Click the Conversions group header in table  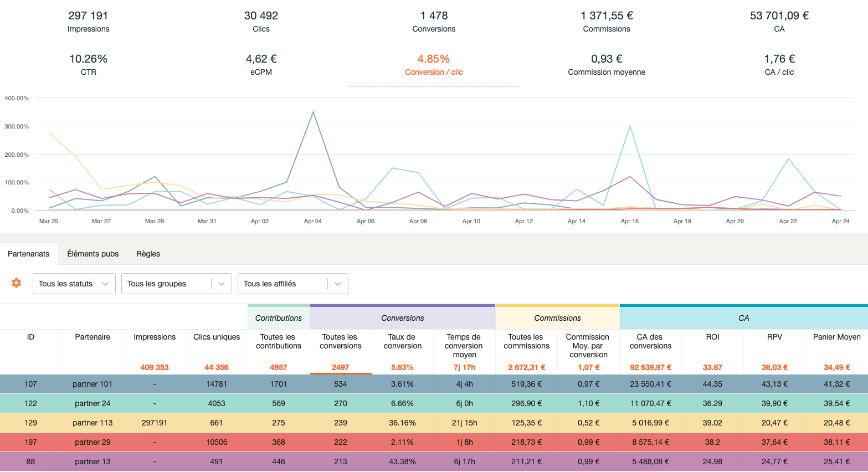click(403, 318)
